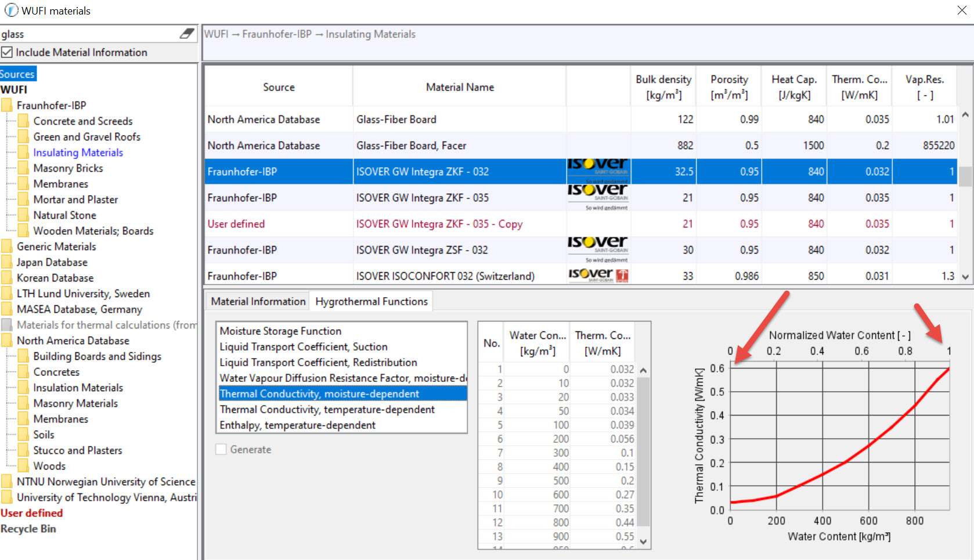
Task: Click the Generic Materials folder icon
Action: 7,247
